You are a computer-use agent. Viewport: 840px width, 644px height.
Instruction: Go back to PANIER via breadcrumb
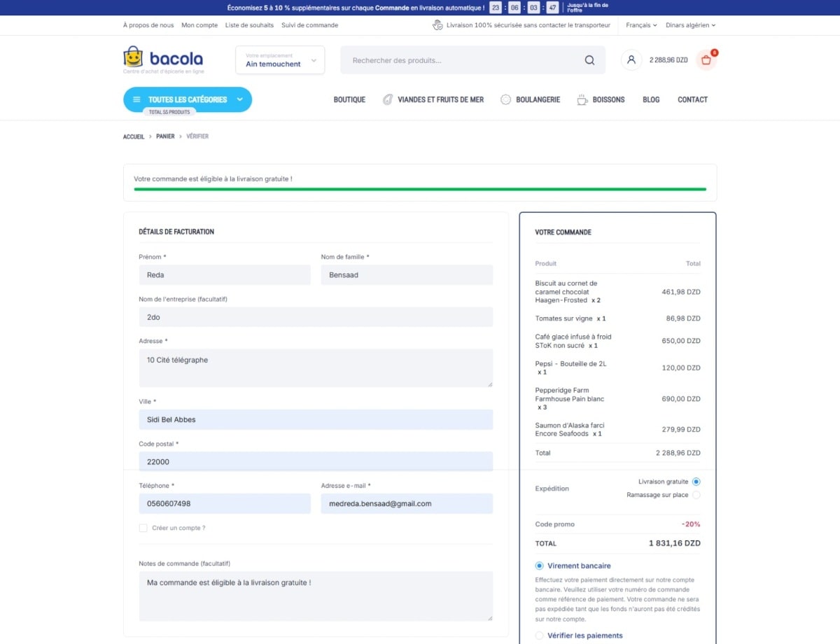point(165,136)
